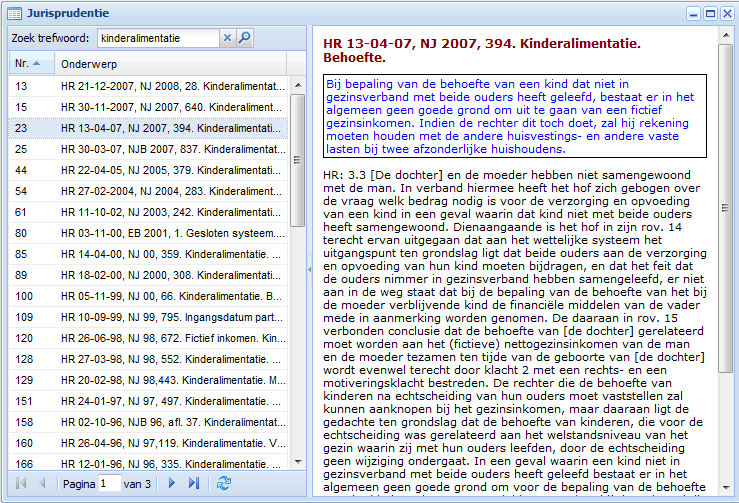Screen dimensions: 739x503
Task: Click the list scrollbar thumb
Action: click(x=297, y=160)
